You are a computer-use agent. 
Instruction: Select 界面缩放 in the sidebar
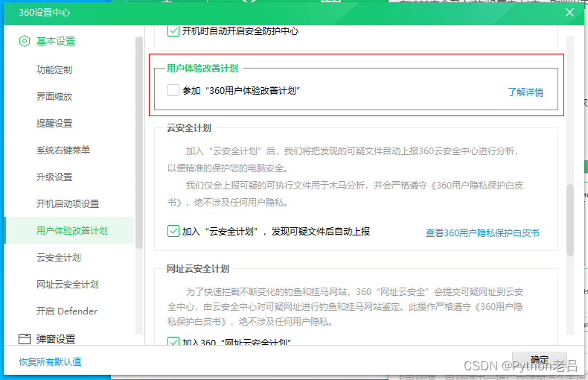[x=54, y=97]
